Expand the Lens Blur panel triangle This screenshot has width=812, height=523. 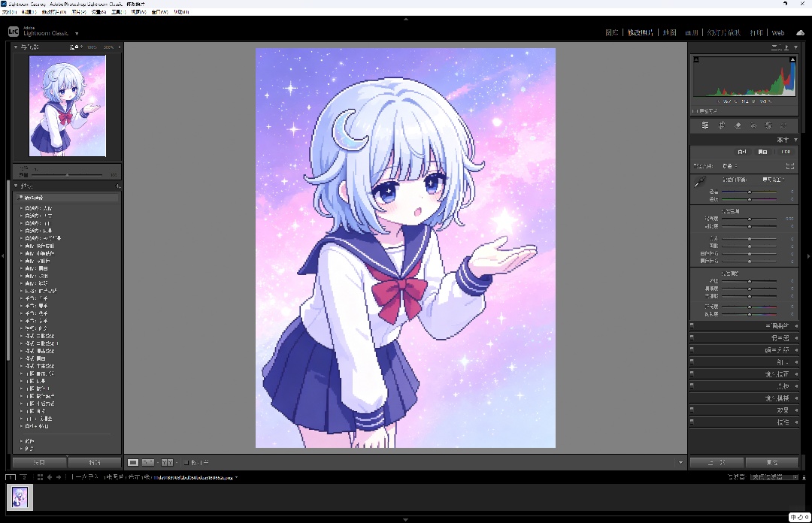[x=796, y=398]
